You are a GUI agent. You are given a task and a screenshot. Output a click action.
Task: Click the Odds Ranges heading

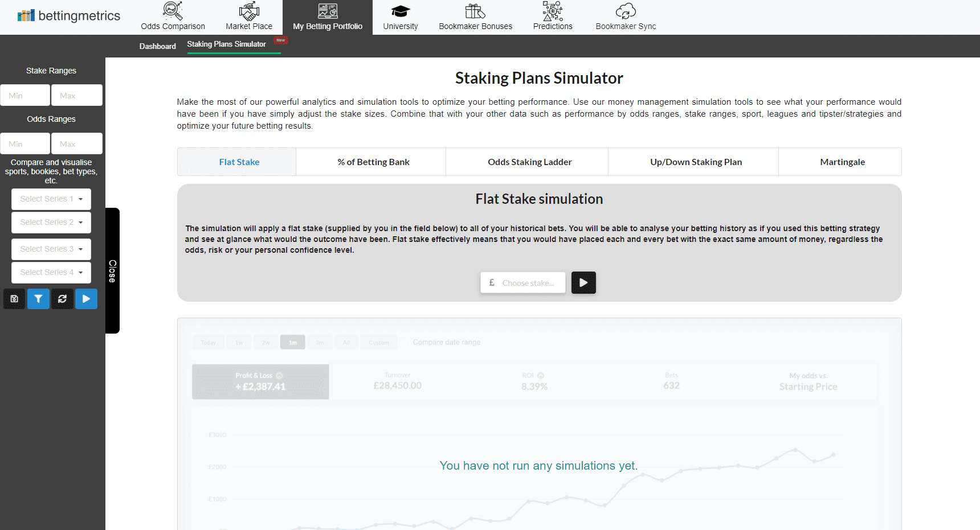tap(51, 119)
